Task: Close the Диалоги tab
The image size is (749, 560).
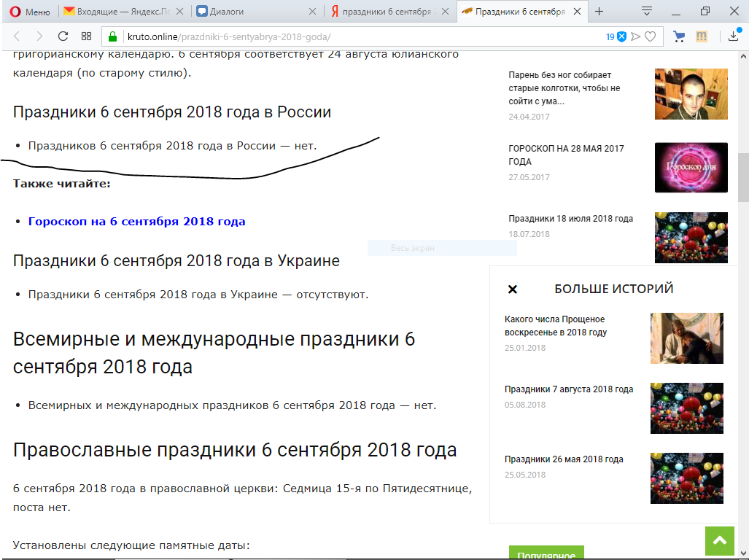Action: 313,12
